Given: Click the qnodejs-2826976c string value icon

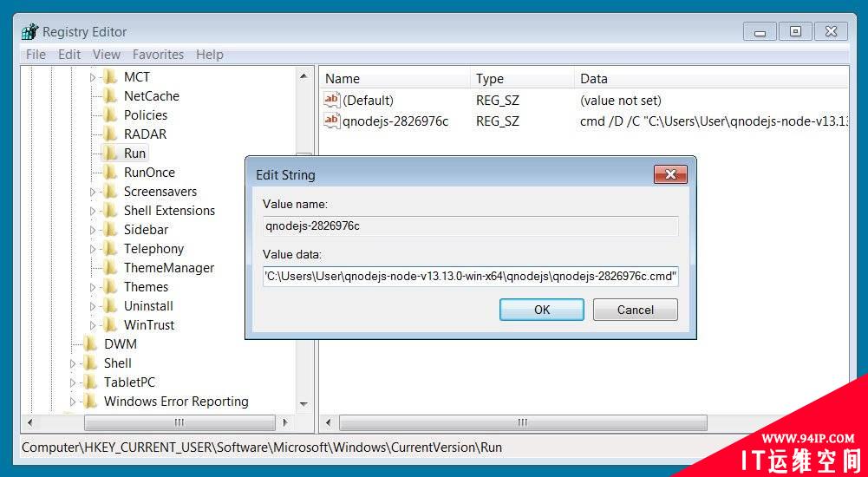Looking at the screenshot, I should coord(331,121).
